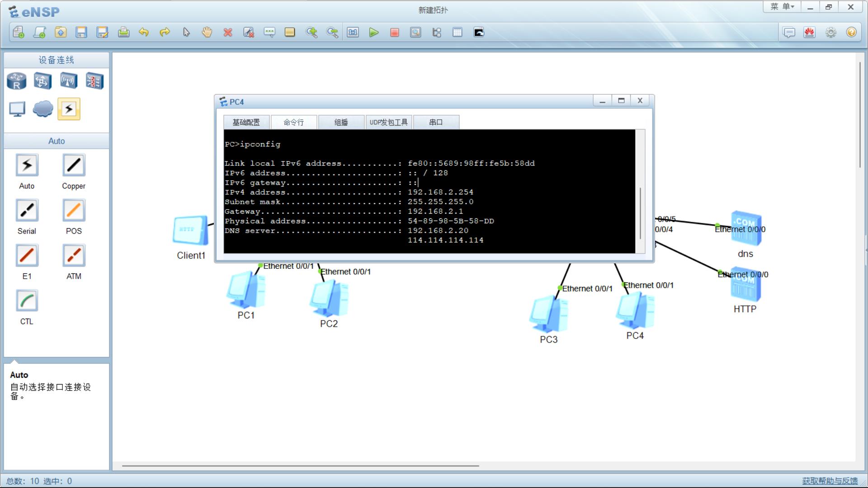This screenshot has width=868, height=488.
Task: Click the zoom out magnifier icon
Action: coord(332,32)
